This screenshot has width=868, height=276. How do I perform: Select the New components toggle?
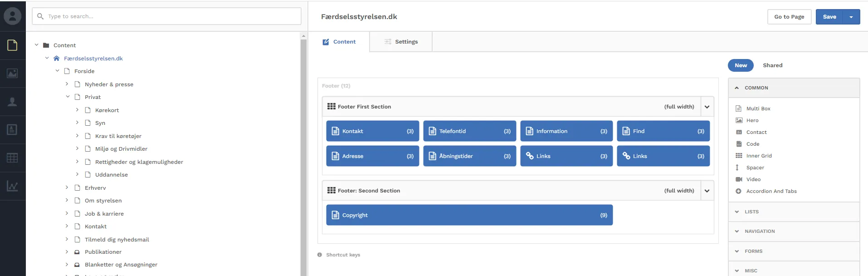pyautogui.click(x=740, y=65)
